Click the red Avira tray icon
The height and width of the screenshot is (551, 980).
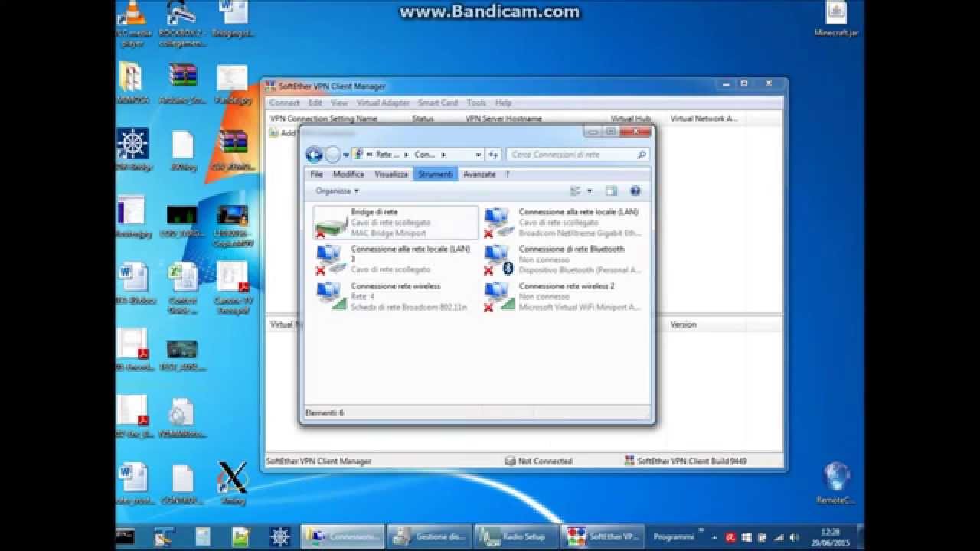pos(731,537)
